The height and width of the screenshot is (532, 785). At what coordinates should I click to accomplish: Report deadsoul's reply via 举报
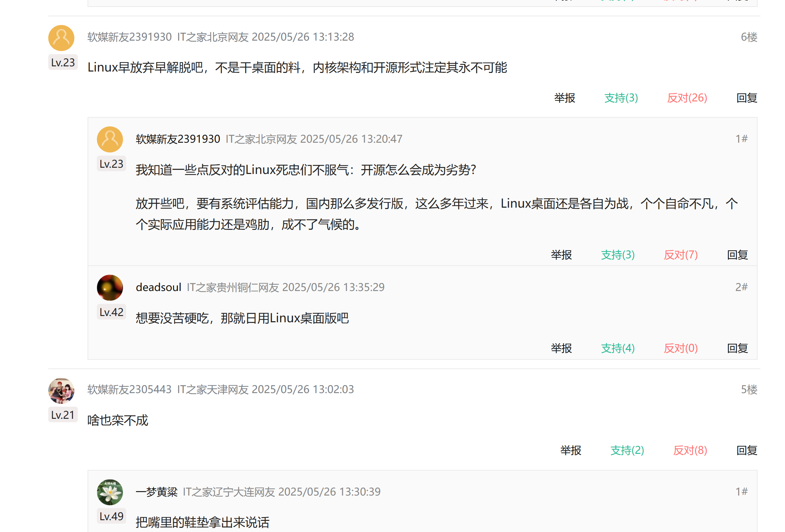coord(561,348)
